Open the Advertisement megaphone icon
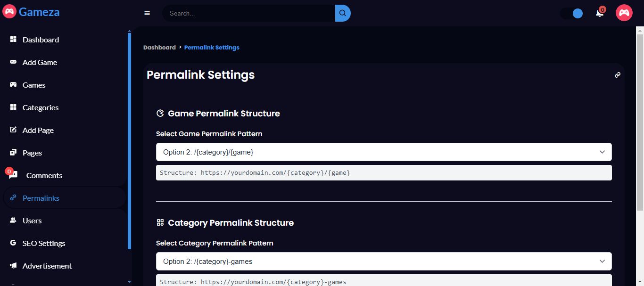This screenshot has width=644, height=286. point(13,266)
